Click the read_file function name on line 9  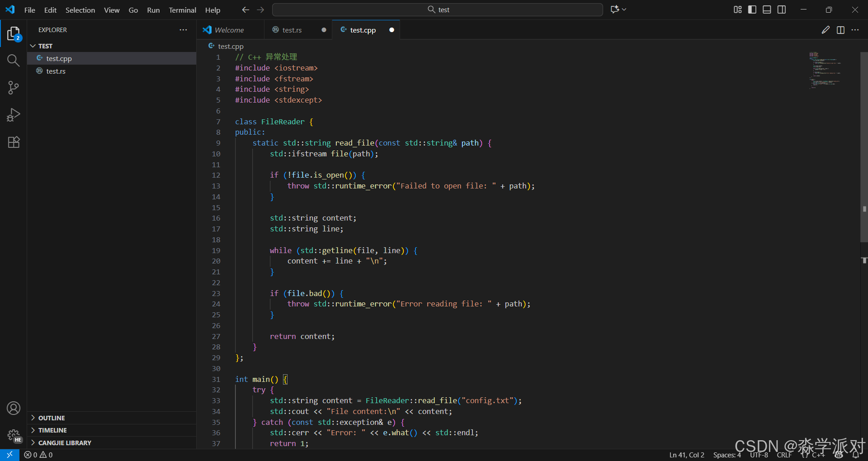[354, 143]
